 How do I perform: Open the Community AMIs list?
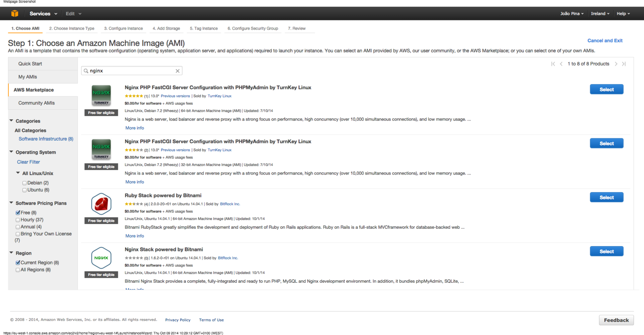coord(43,103)
